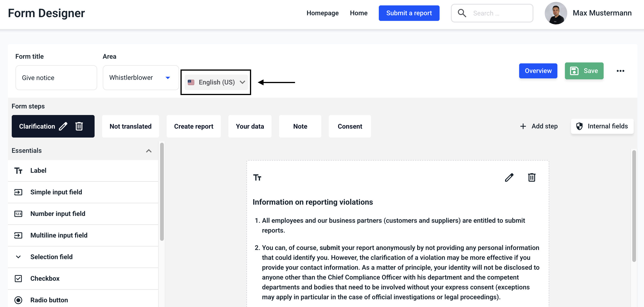Add a Radio button element from Essentials
This screenshot has height=307, width=644.
pos(49,300)
